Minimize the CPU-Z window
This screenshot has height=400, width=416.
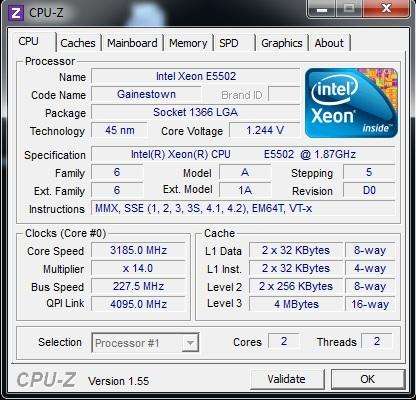point(322,8)
